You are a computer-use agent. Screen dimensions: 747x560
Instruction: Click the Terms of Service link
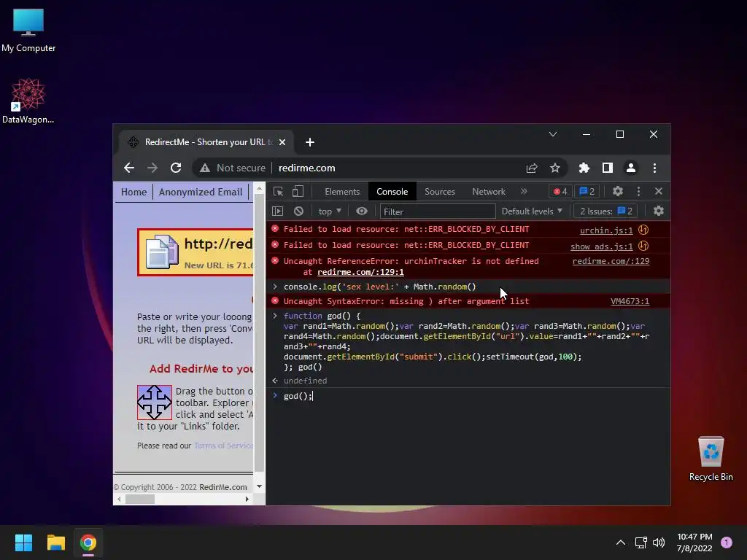click(x=223, y=446)
